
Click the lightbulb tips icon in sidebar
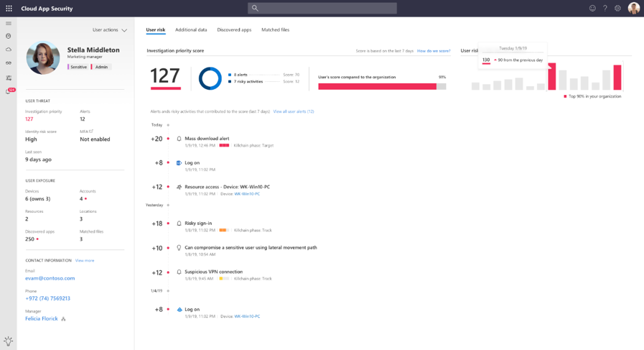click(8, 341)
